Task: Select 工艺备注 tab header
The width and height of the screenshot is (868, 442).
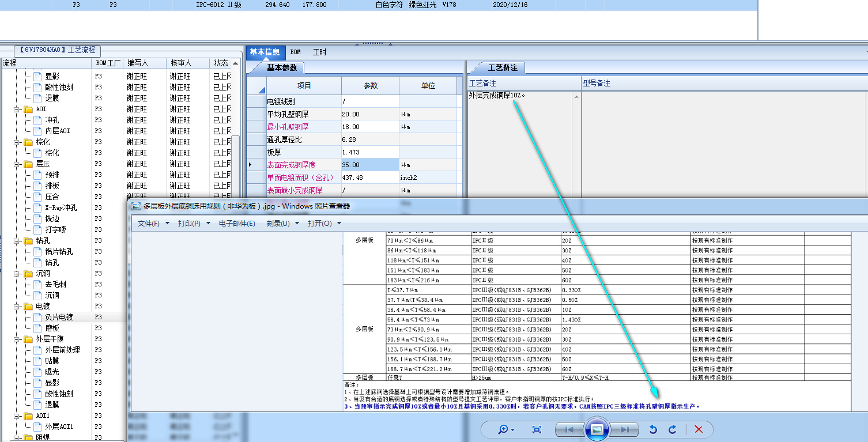Action: (x=502, y=67)
